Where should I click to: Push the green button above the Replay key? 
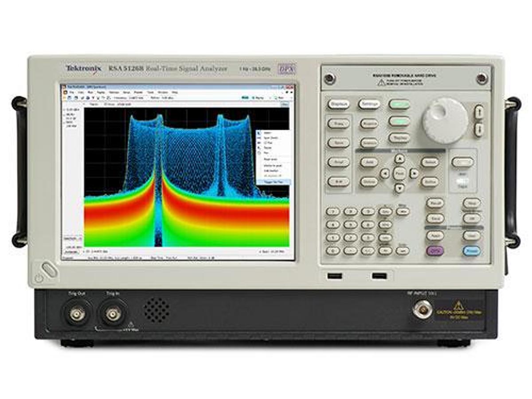pyautogui.click(x=399, y=121)
